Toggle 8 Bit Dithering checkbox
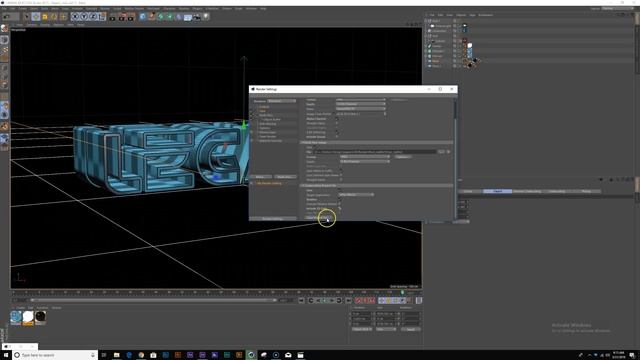Image resolution: width=640 pixels, height=360 pixels. tap(337, 132)
